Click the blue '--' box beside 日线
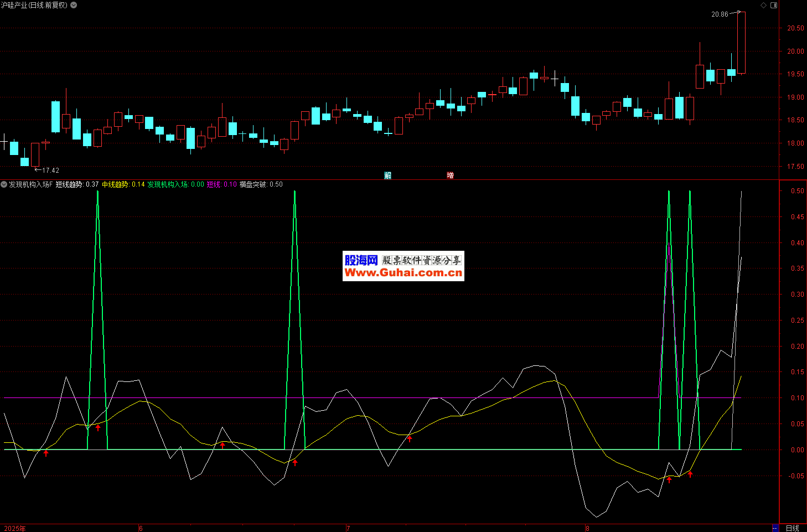Viewport: 807px width, 532px height. tap(775, 528)
